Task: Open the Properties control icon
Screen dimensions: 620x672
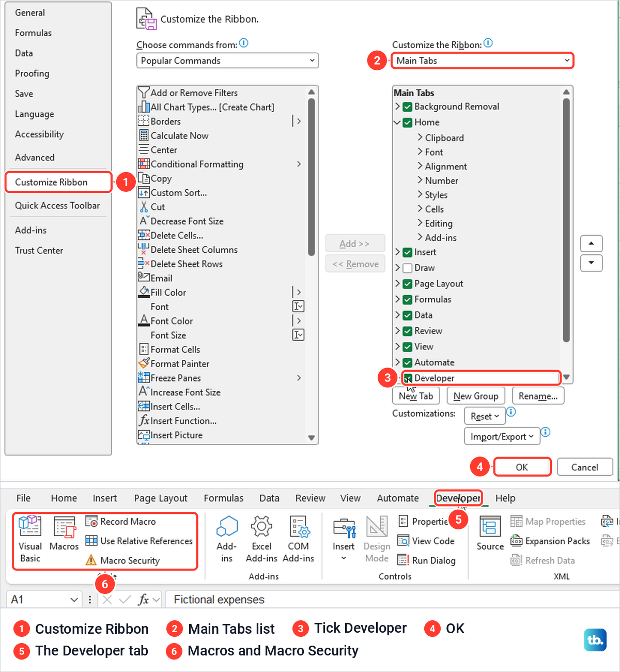Action: click(403, 521)
